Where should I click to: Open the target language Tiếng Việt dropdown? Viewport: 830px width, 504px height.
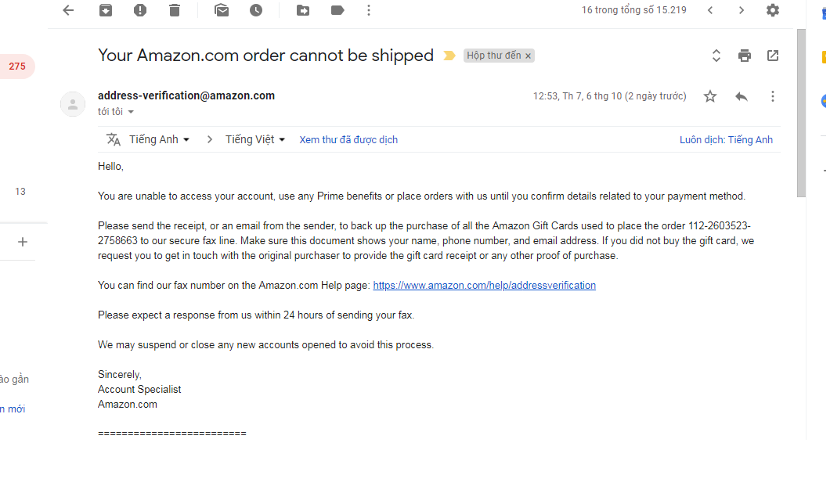(x=255, y=139)
